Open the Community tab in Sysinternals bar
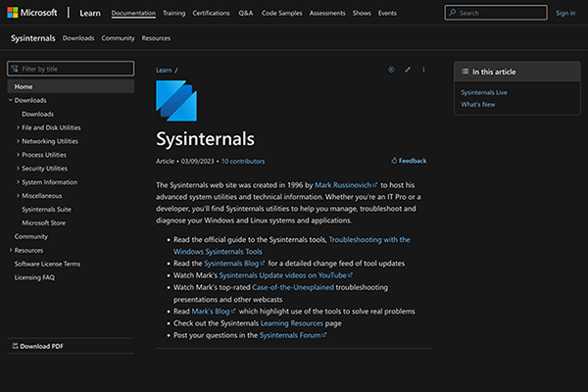 118,38
